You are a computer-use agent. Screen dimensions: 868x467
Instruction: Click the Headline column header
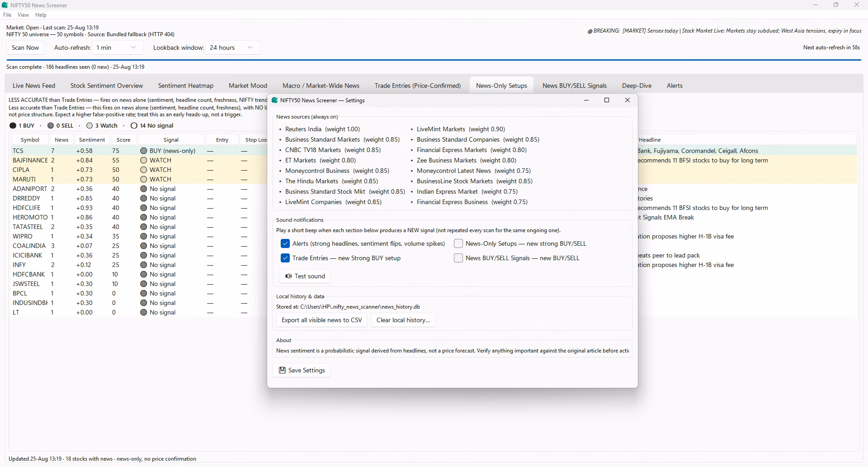(650, 140)
